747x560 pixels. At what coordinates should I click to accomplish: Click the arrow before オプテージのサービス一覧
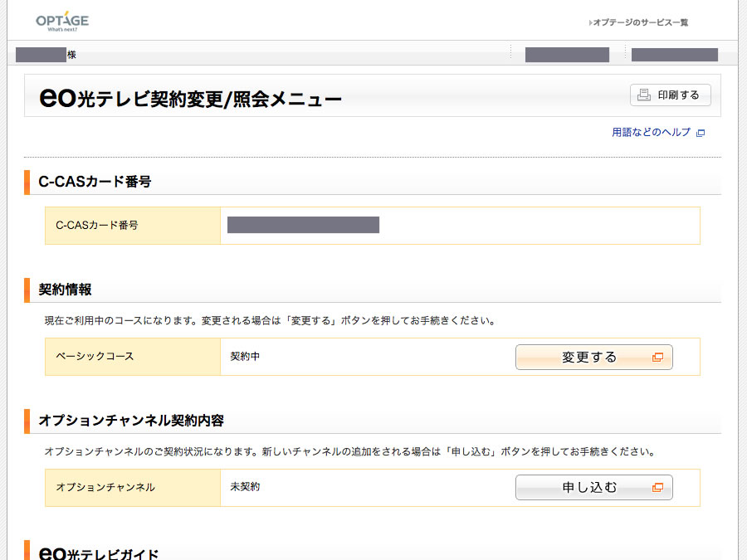591,22
